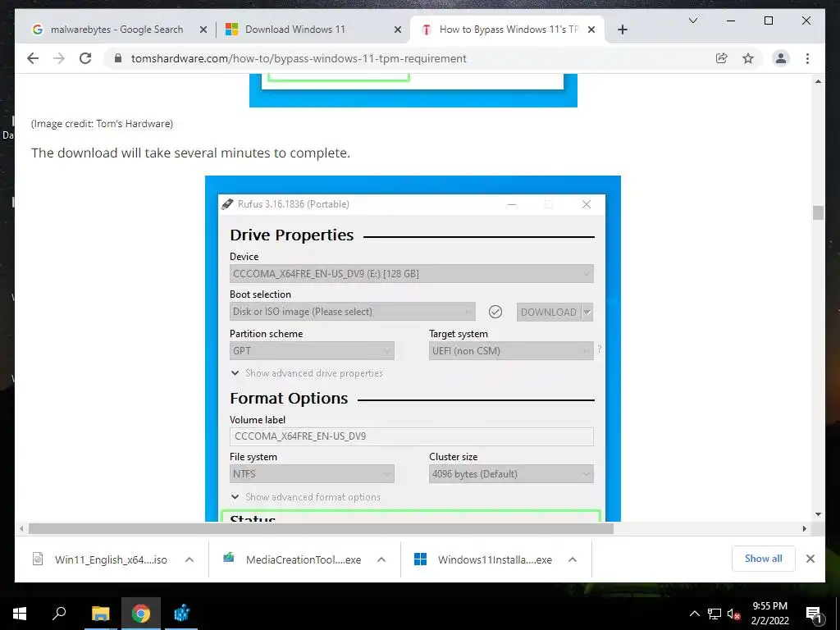Click the Windows11Installa download file icon
This screenshot has height=630, width=840.
coord(421,559)
